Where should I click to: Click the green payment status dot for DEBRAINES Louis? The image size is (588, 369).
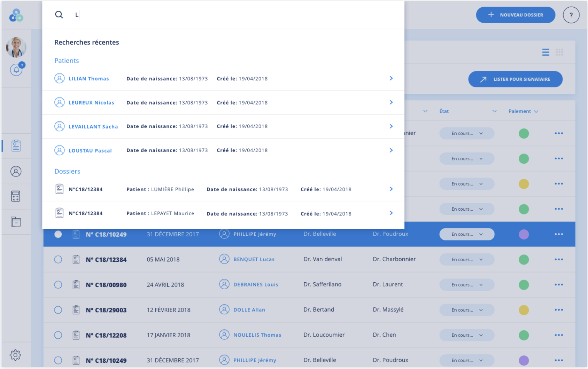pyautogui.click(x=524, y=284)
